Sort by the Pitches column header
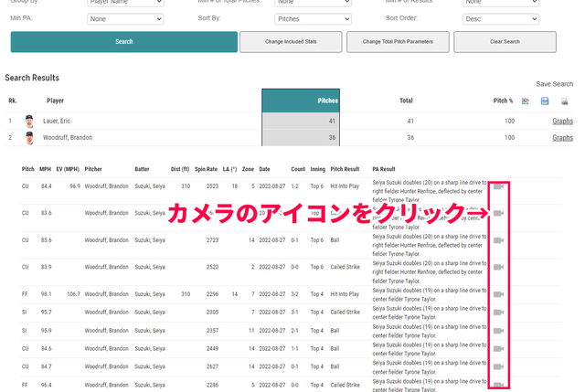 301,101
